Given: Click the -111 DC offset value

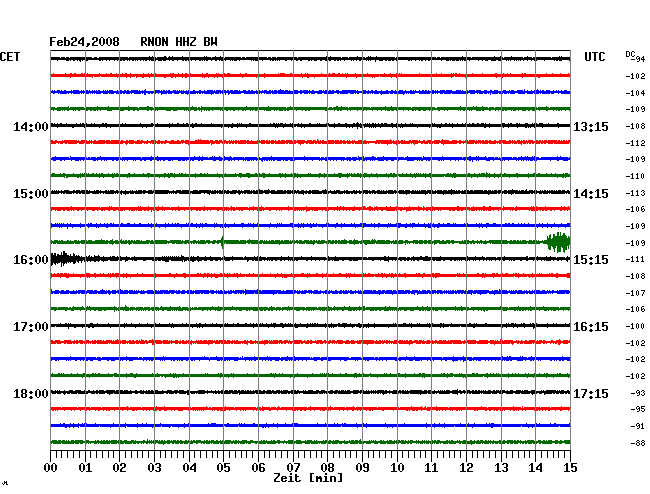Looking at the screenshot, I should click(x=635, y=259).
